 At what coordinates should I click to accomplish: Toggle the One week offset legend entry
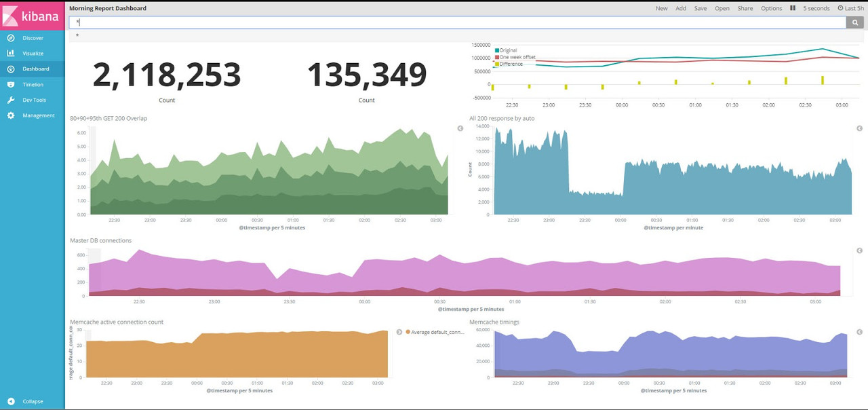(515, 57)
